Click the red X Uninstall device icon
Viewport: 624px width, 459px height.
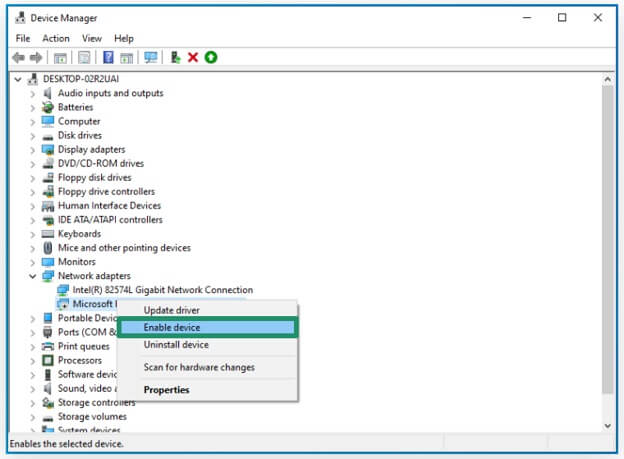[193, 58]
